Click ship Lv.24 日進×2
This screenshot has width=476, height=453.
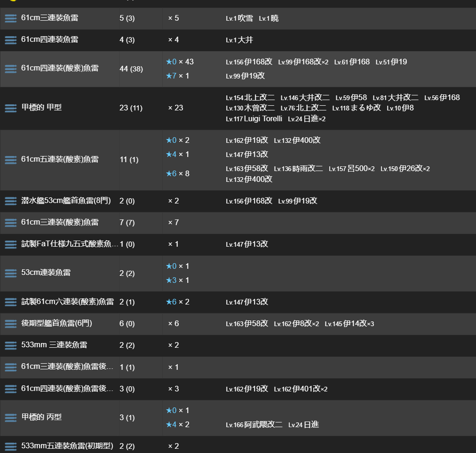tap(307, 119)
